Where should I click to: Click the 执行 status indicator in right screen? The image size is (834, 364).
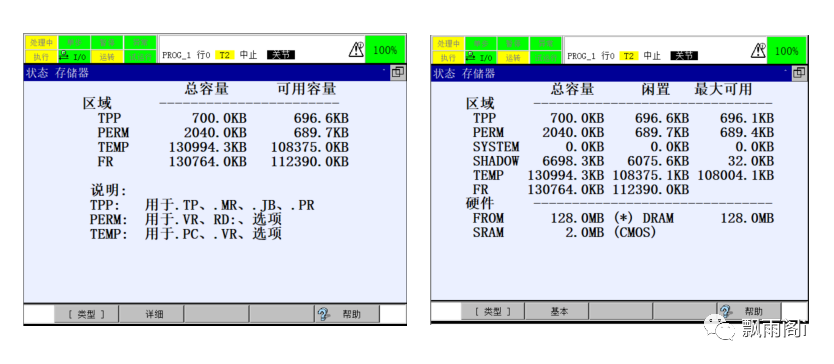tap(448, 57)
